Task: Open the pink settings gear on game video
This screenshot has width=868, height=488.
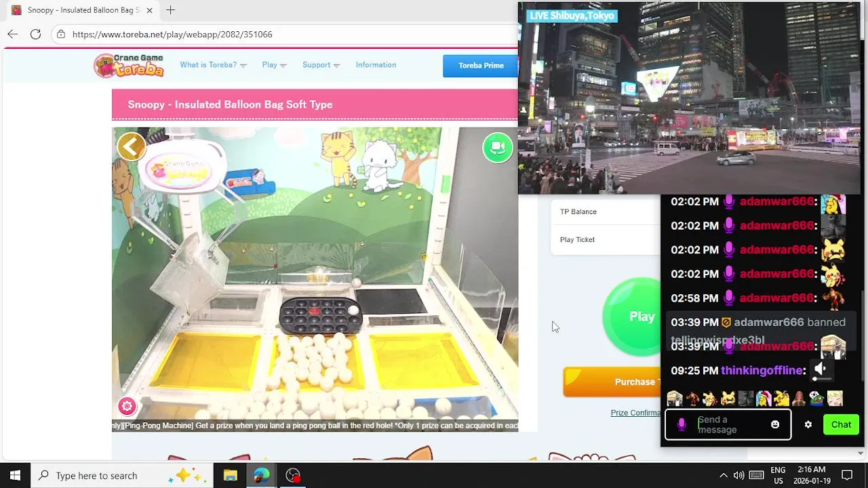Action: pyautogui.click(x=127, y=406)
